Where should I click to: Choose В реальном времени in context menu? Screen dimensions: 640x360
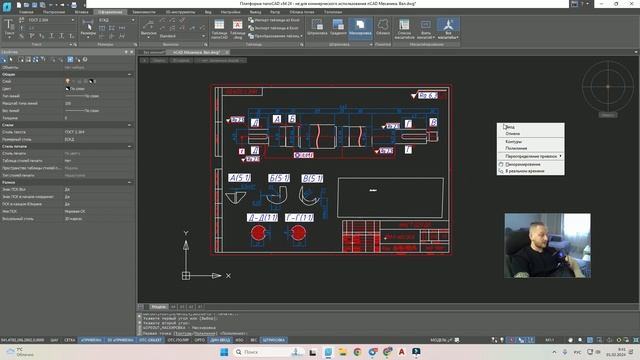531,171
